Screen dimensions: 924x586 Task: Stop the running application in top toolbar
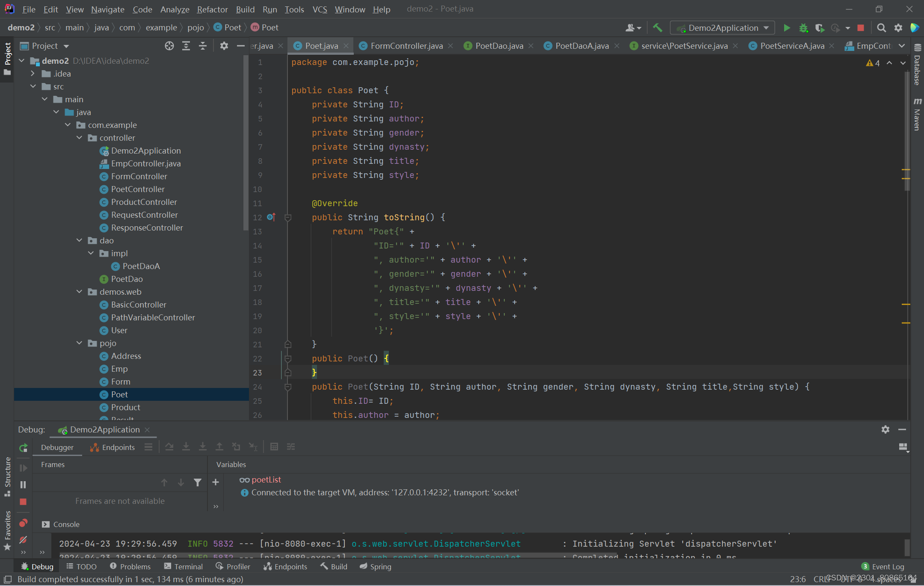pyautogui.click(x=861, y=28)
